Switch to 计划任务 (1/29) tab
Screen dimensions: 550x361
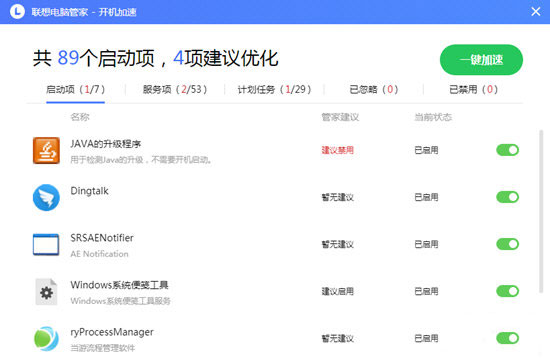click(274, 89)
